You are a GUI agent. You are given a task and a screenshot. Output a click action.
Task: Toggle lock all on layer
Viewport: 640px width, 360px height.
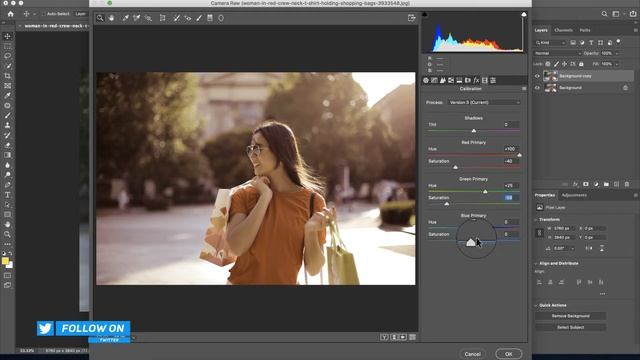pyautogui.click(x=581, y=64)
